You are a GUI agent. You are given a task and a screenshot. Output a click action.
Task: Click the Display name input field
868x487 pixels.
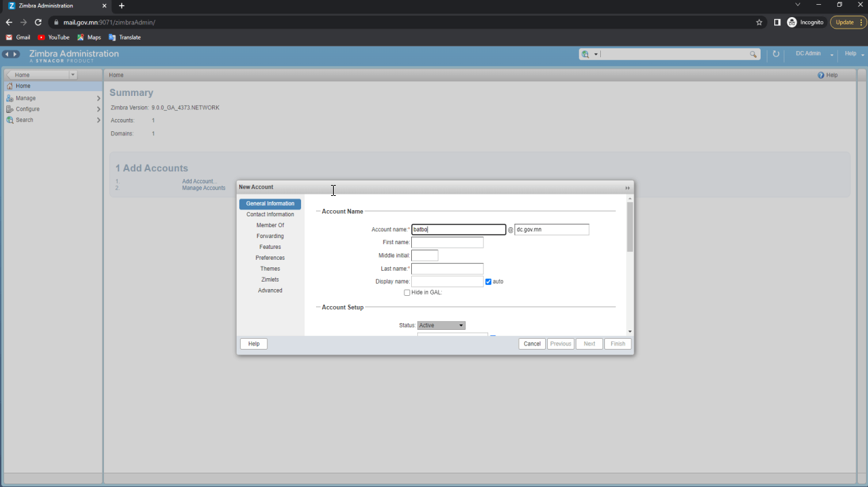(447, 282)
